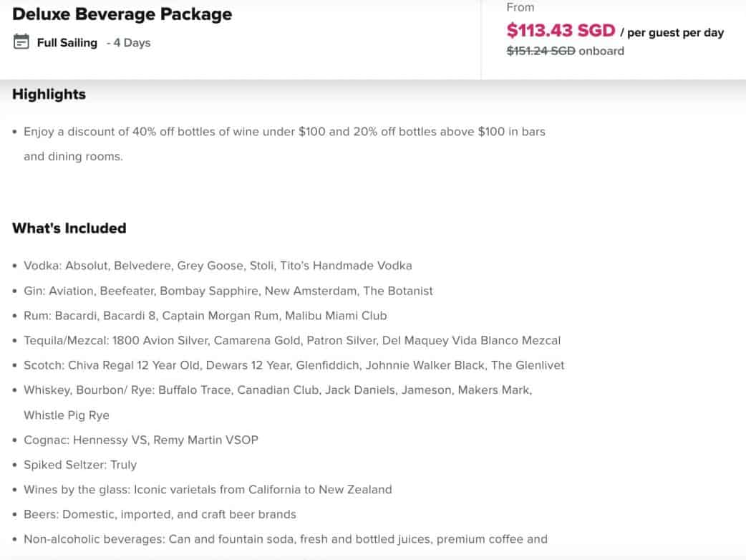Click the Deluxe Beverage Package title
This screenshot has height=560, width=746.
coord(122,14)
